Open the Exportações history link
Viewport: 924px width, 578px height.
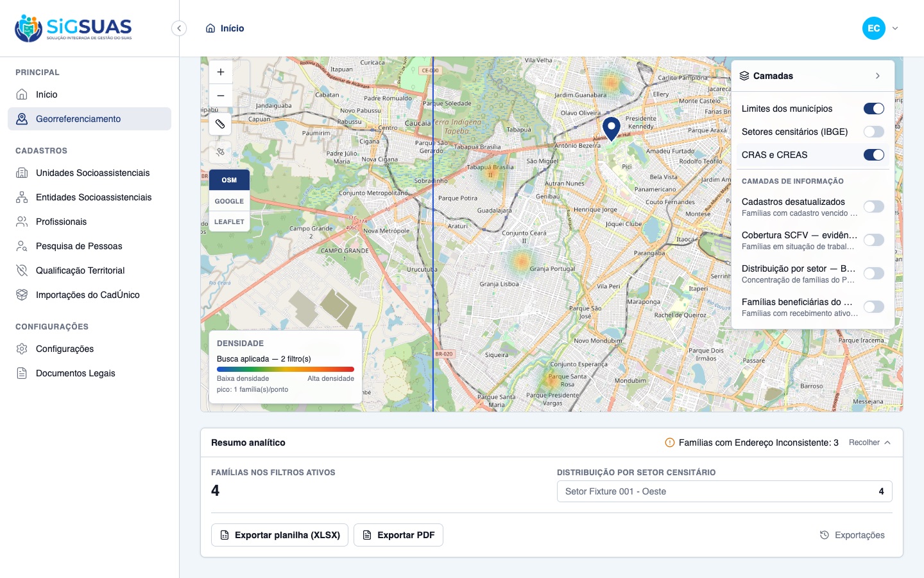pos(852,535)
